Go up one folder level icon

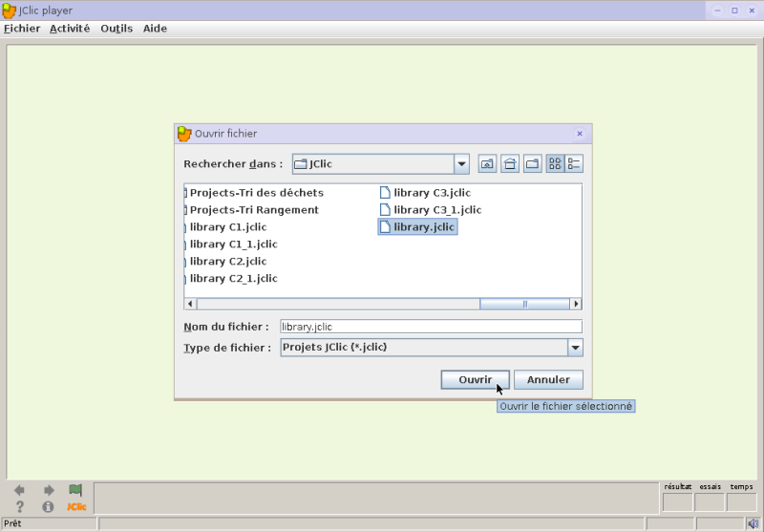(x=487, y=163)
